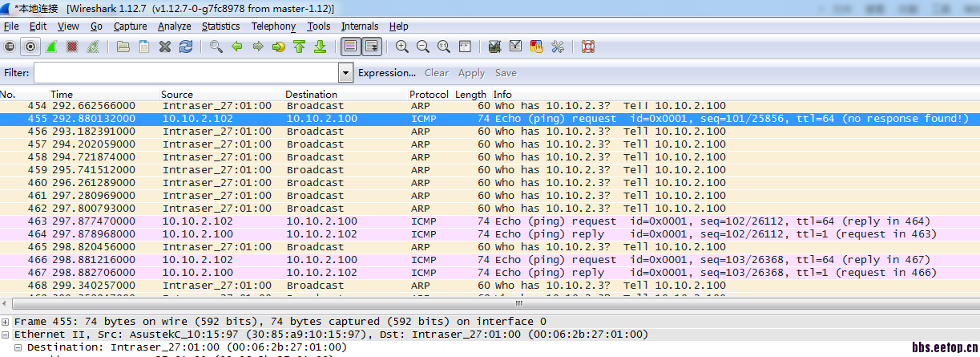Viewport: 980px width, 357px height.
Task: Collapse the Ethernet II details section
Action: point(6,335)
